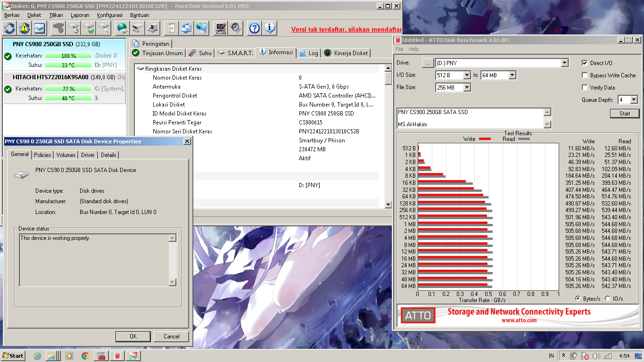644x362 pixels.
Task: Click Cancel in Device Properties dialog
Action: [172, 336]
